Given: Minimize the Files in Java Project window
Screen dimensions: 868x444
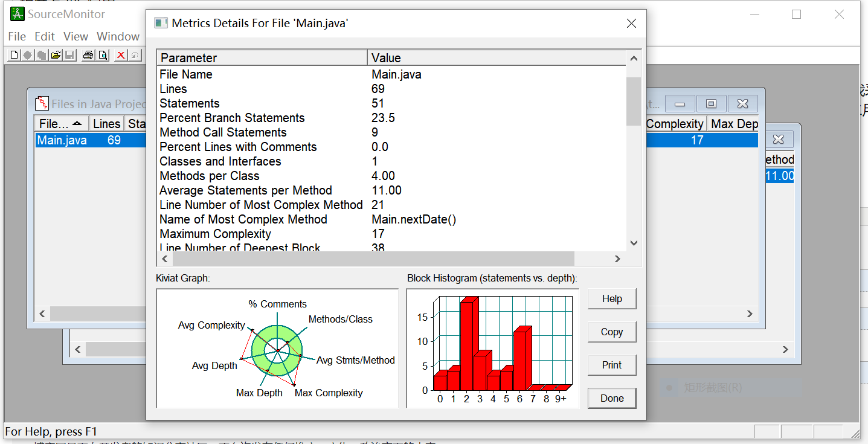Looking at the screenshot, I should click(680, 104).
